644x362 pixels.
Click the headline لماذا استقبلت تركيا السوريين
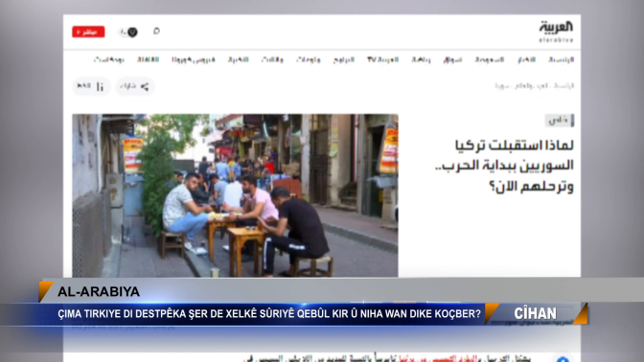[504, 166]
